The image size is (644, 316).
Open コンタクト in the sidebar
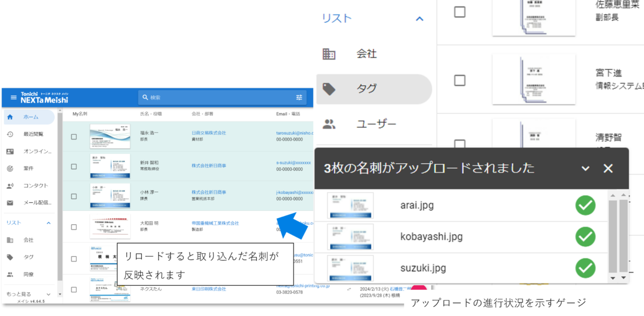29,185
